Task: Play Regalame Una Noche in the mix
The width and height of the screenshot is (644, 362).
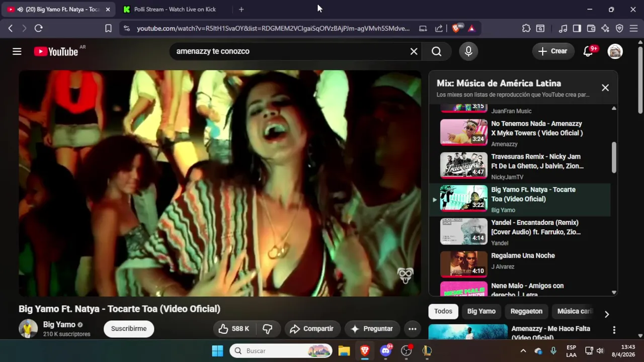Action: [x=520, y=264]
